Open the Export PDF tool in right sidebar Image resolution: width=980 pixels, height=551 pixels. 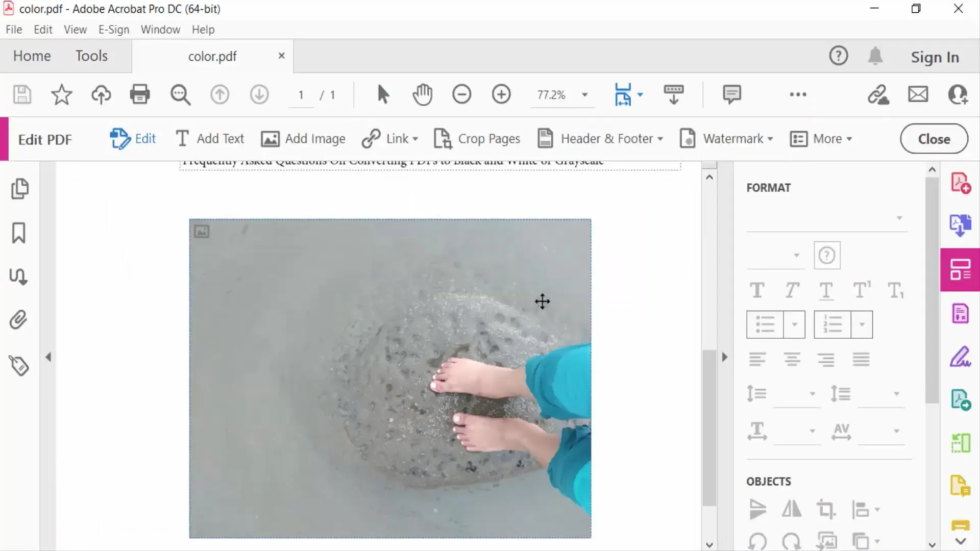pyautogui.click(x=961, y=226)
